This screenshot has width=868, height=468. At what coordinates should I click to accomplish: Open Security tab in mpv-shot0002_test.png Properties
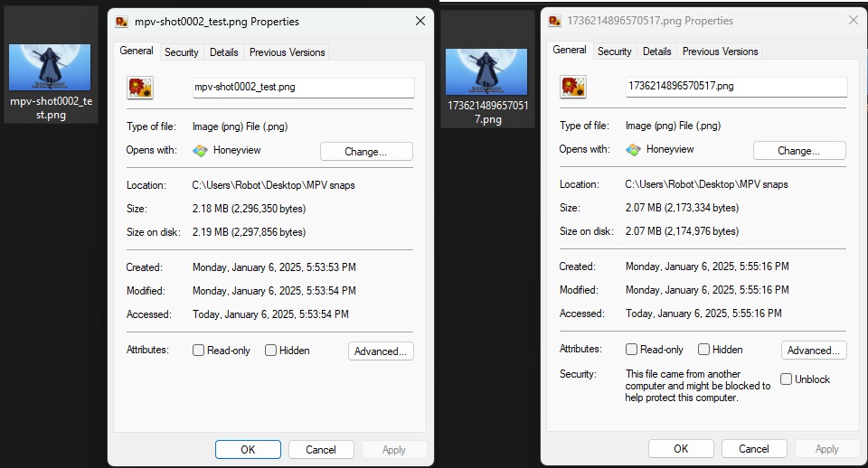point(181,52)
